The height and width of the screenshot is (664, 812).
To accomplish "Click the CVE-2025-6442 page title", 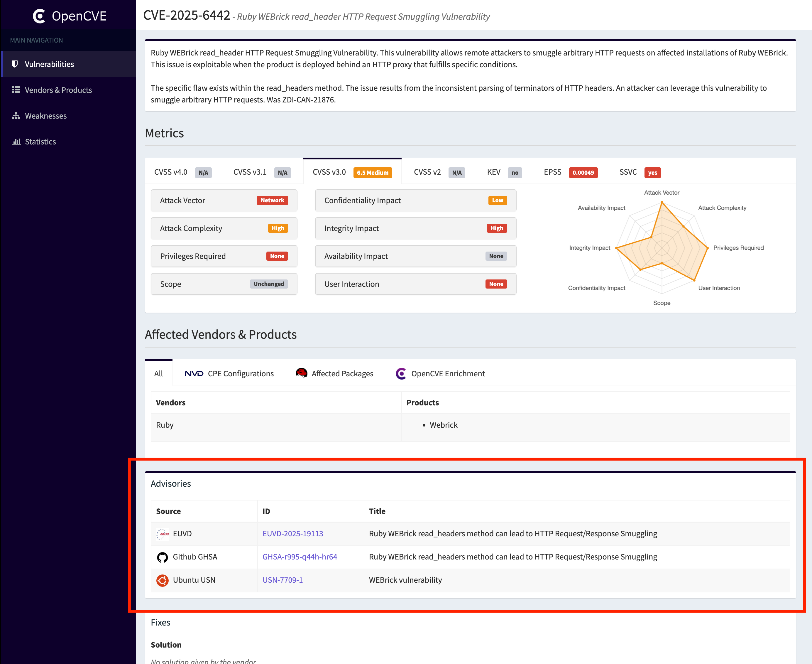I will (187, 16).
